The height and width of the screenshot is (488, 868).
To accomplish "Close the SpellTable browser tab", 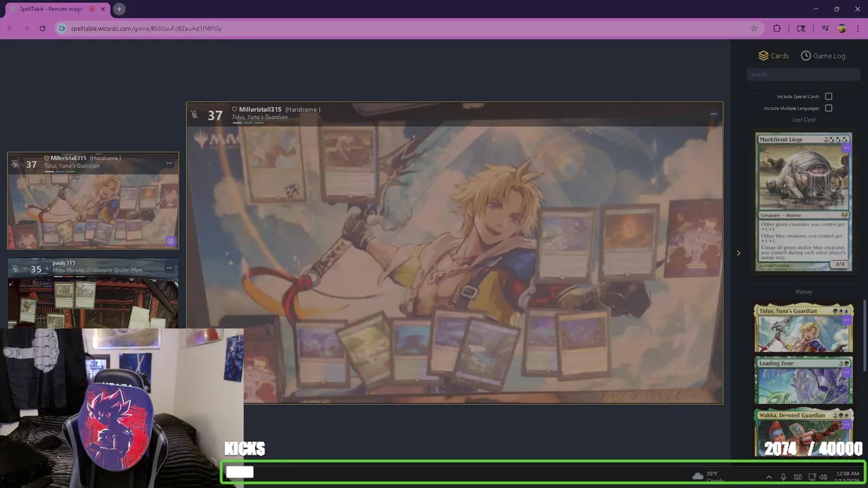I will click(104, 9).
